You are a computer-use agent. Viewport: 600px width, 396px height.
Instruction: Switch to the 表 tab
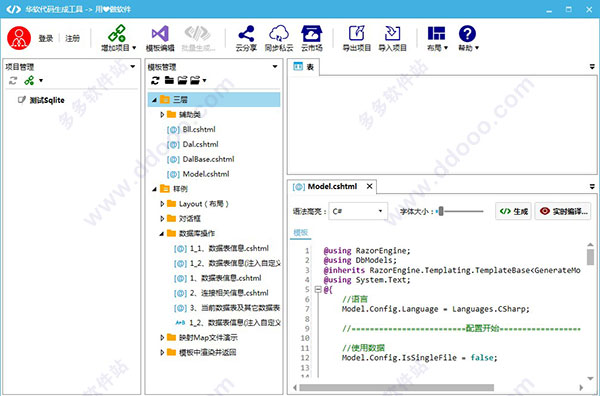click(x=303, y=67)
